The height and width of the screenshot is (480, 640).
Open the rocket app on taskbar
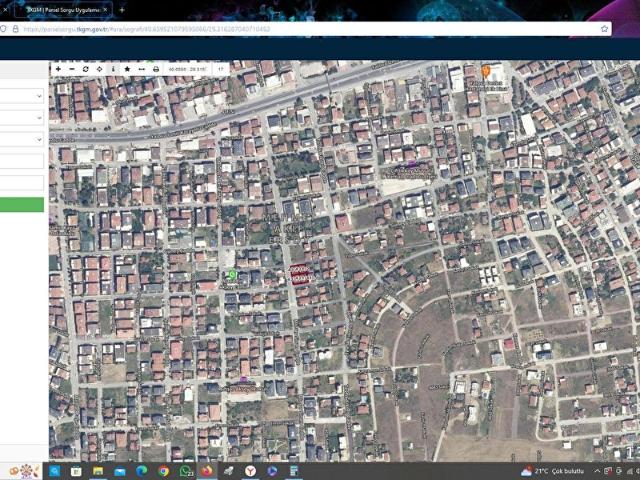click(x=229, y=471)
